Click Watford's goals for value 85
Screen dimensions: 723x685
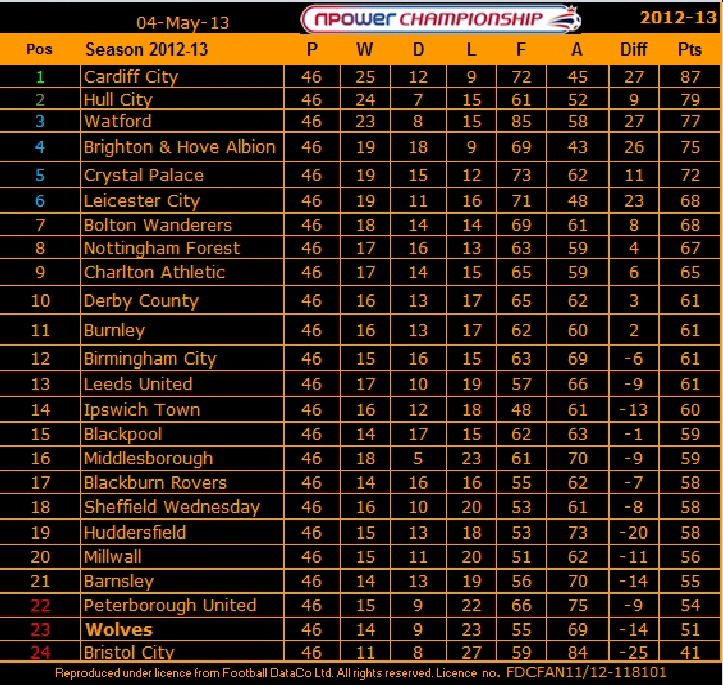(521, 121)
